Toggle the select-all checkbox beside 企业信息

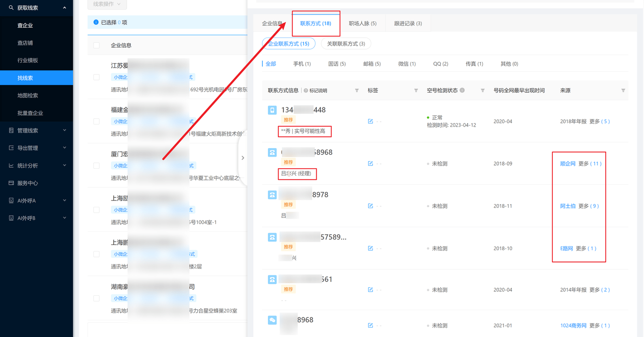pos(97,45)
